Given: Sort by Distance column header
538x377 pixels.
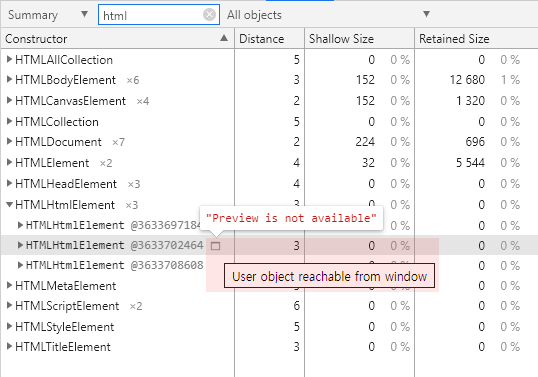Looking at the screenshot, I should point(270,39).
